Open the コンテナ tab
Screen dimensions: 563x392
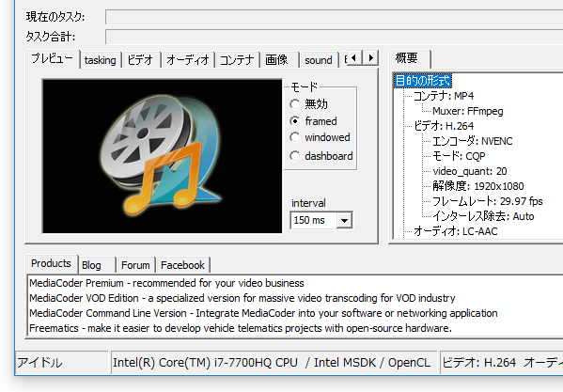coord(237,60)
